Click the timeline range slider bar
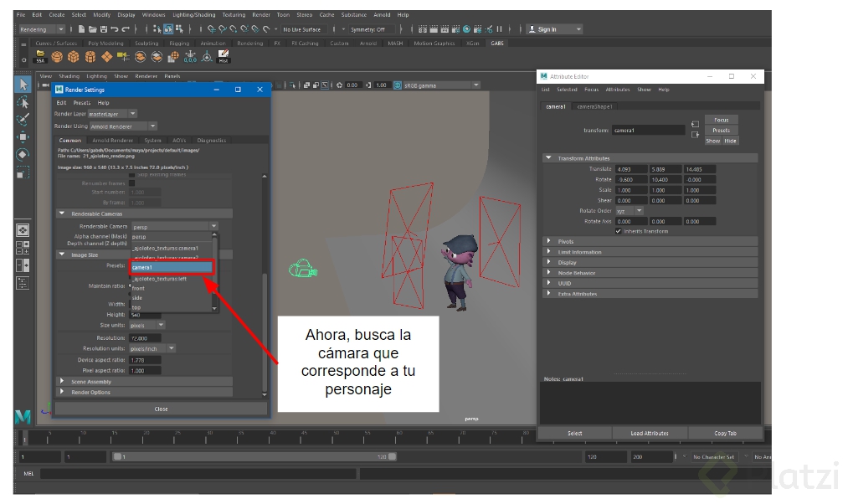This screenshot has width=848, height=504. pyautogui.click(x=254, y=456)
